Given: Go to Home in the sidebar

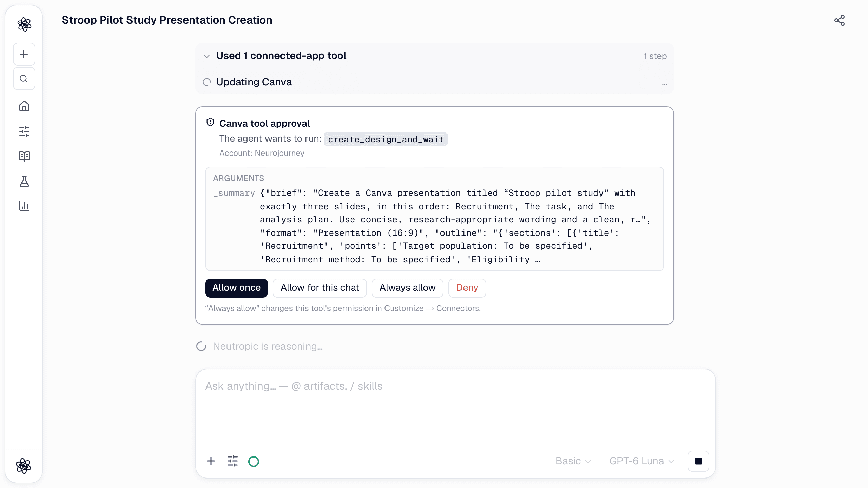Looking at the screenshot, I should [x=24, y=106].
